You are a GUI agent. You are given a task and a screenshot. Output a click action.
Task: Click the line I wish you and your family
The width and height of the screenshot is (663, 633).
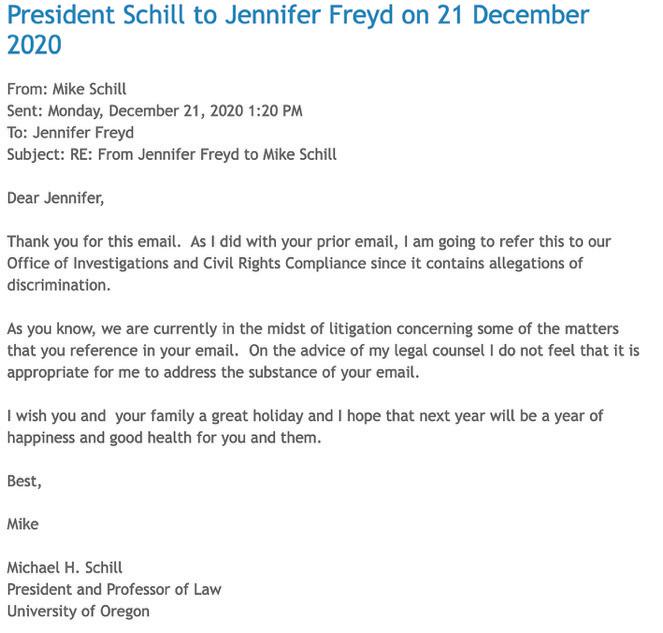pyautogui.click(x=305, y=416)
